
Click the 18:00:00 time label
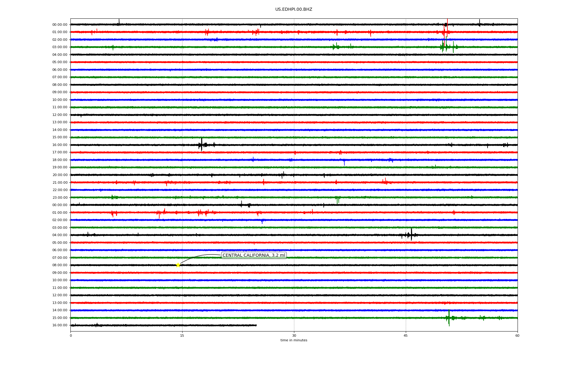click(x=60, y=160)
